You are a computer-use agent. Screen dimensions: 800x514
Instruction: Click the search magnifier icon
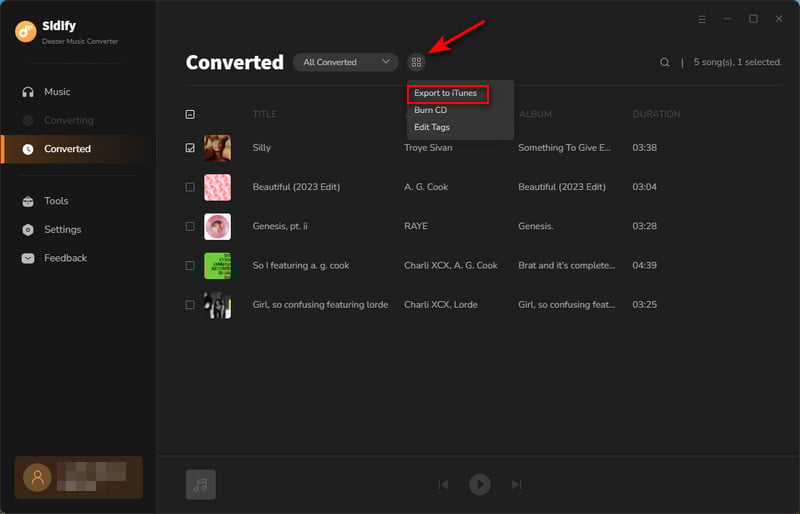coord(664,62)
